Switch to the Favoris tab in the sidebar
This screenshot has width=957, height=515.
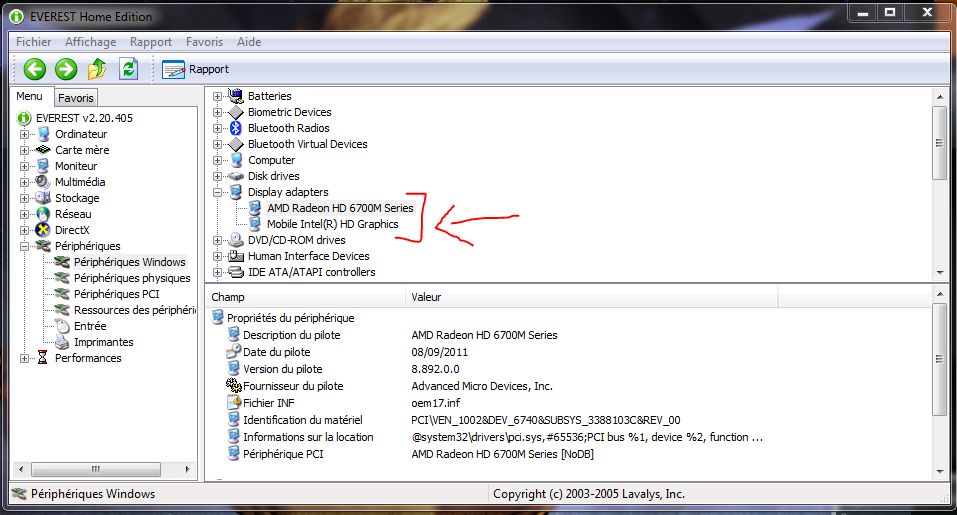tap(76, 98)
